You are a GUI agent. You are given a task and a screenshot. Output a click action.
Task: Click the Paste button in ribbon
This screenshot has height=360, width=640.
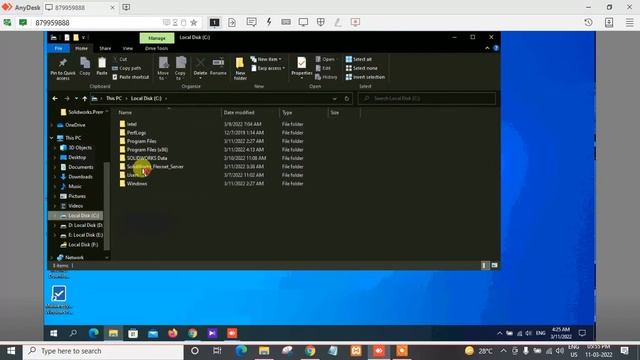pyautogui.click(x=102, y=67)
